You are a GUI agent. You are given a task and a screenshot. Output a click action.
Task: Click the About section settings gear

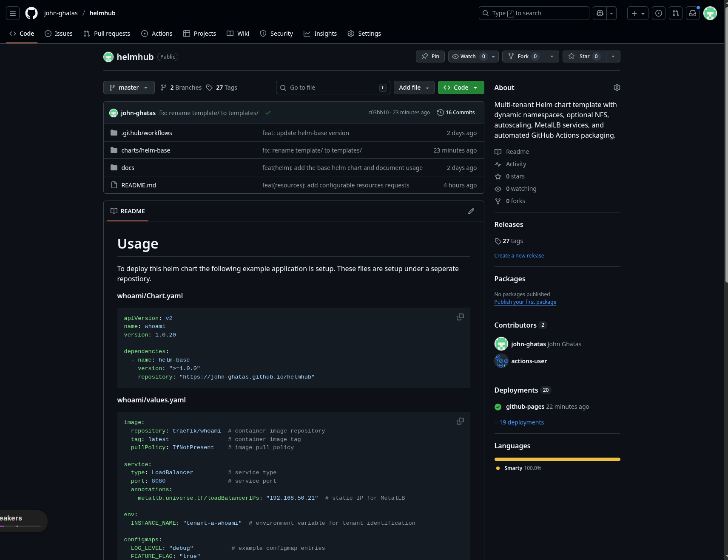(617, 88)
